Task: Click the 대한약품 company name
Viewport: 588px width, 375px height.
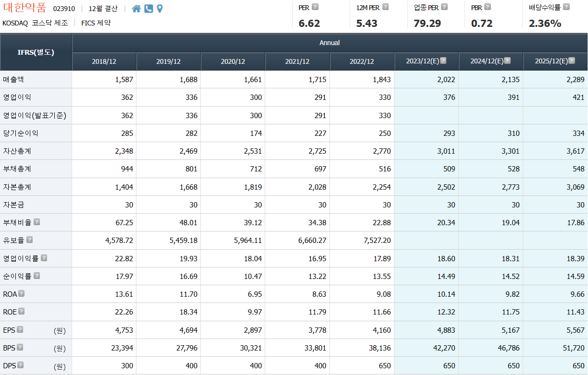Action: [25, 8]
